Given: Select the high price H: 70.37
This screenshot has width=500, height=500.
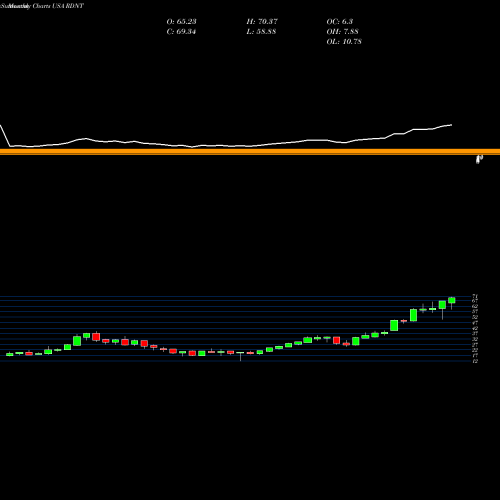Looking at the screenshot, I should pos(262,21).
